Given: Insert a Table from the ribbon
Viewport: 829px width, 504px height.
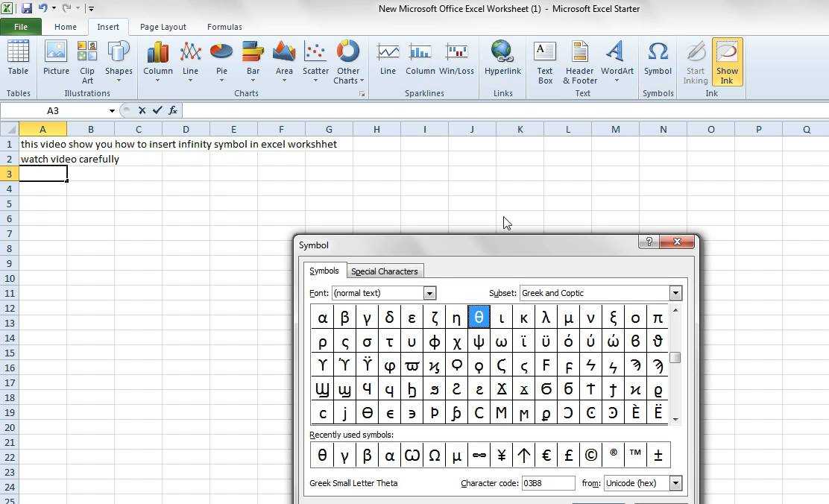Looking at the screenshot, I should (18, 58).
